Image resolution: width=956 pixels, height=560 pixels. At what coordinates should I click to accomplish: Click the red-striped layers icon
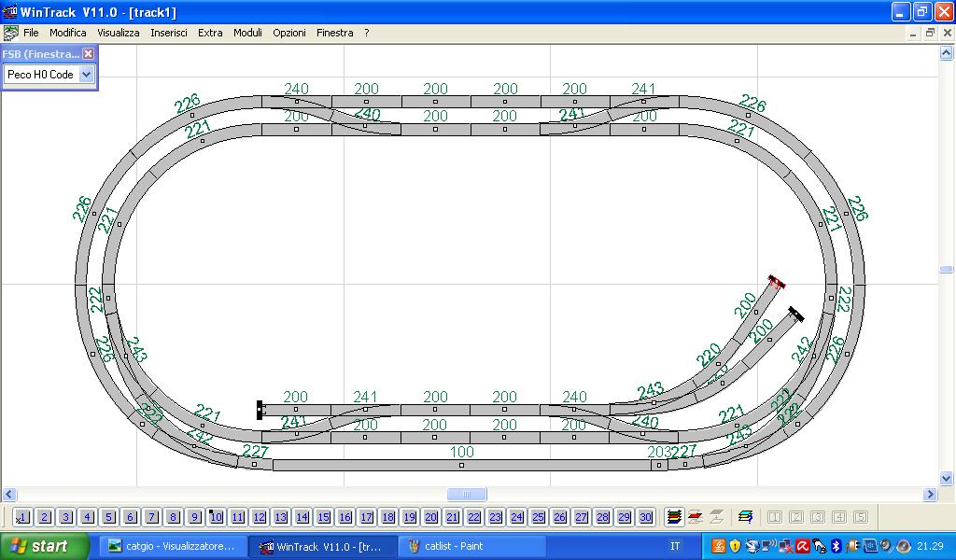(695, 517)
